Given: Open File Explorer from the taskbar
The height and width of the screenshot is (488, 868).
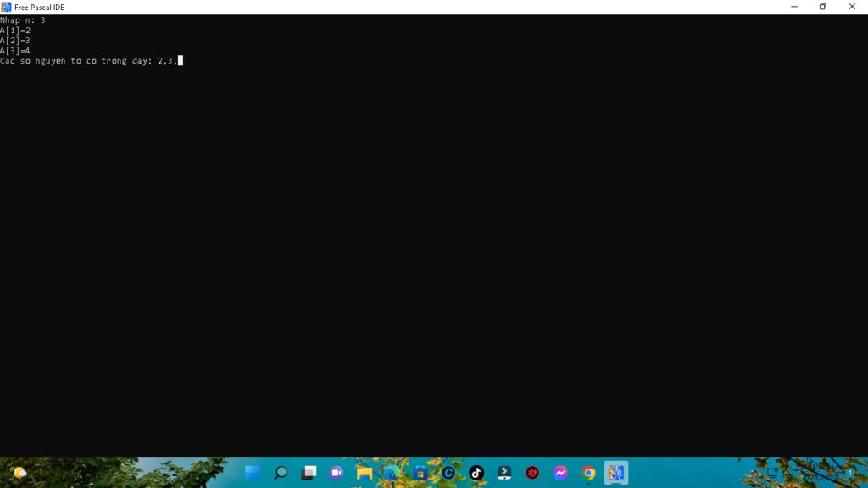Looking at the screenshot, I should pyautogui.click(x=364, y=473).
